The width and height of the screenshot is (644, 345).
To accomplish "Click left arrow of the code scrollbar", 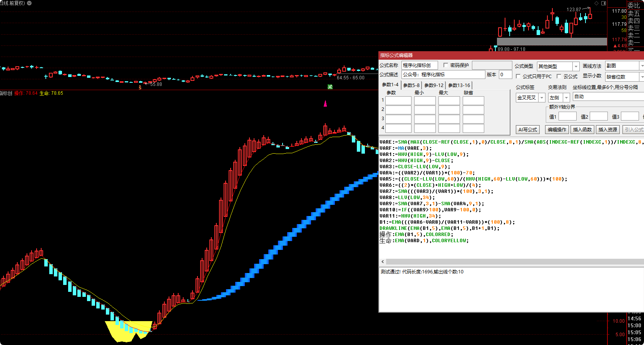I will (383, 261).
